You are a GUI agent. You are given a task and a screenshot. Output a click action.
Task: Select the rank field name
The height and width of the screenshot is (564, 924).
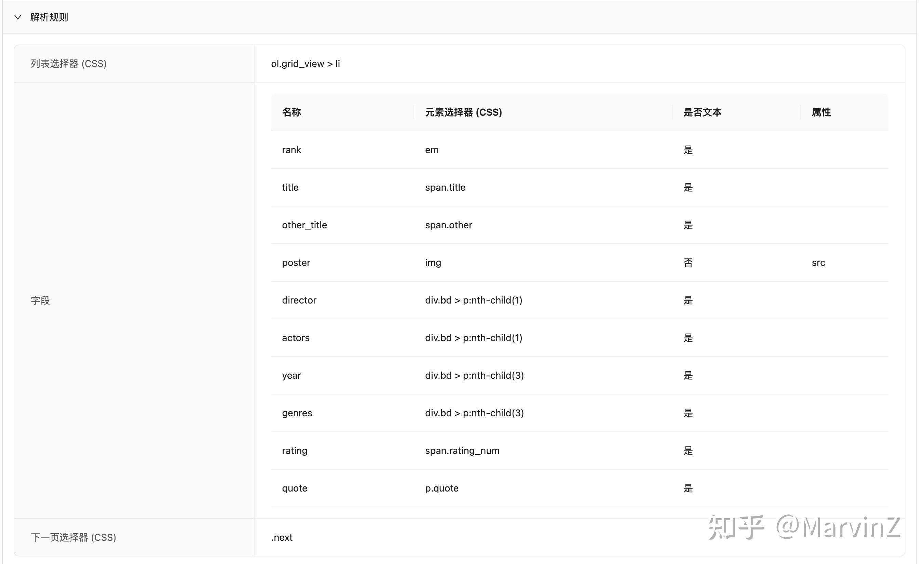[292, 150]
